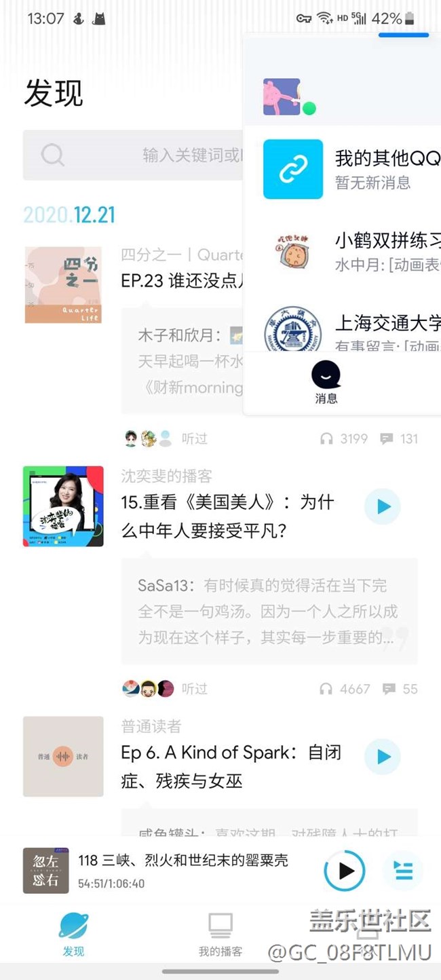441x980 pixels.
Task: Switch to the 我的播客 tab
Action: (x=220, y=934)
